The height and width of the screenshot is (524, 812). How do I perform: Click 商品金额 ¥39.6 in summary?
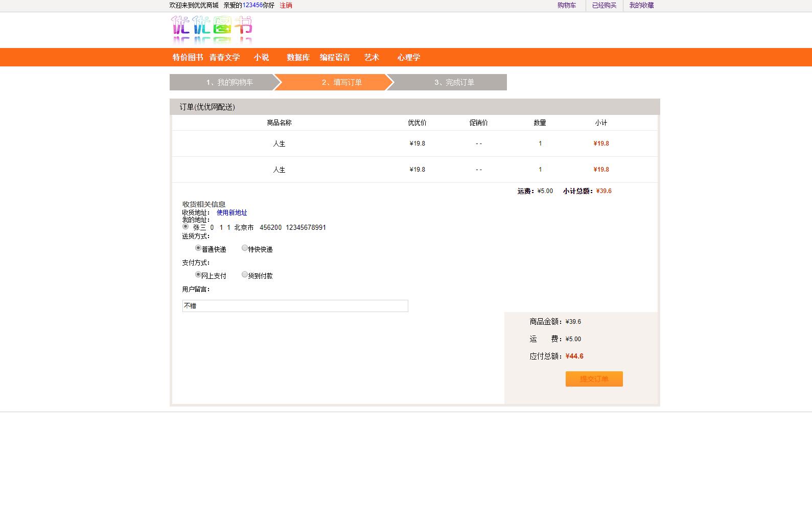pos(573,322)
